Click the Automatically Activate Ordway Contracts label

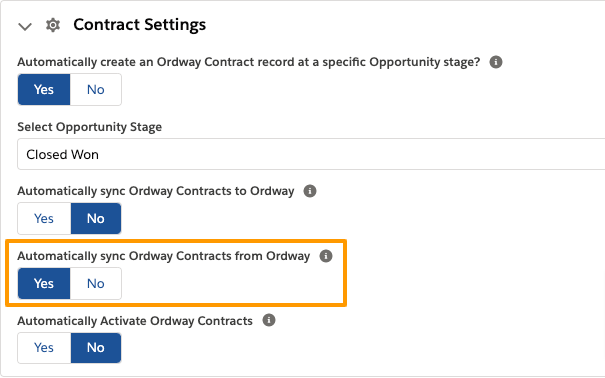pos(135,321)
